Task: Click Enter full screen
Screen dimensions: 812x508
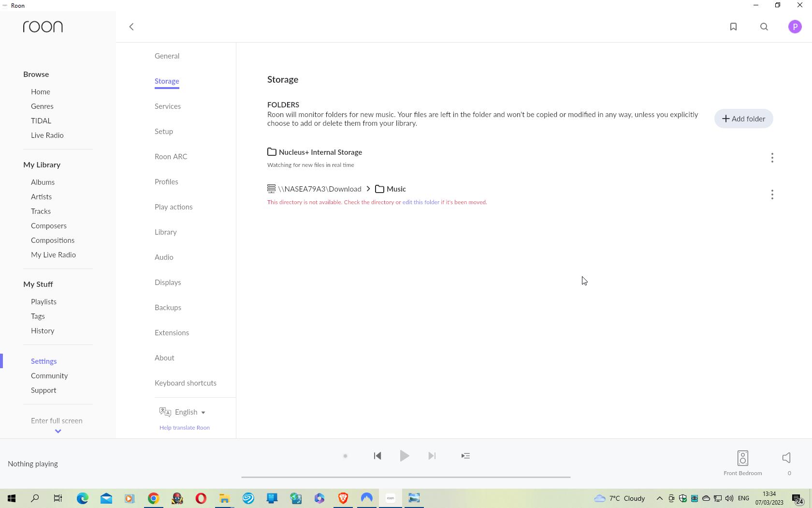Action: pos(57,421)
